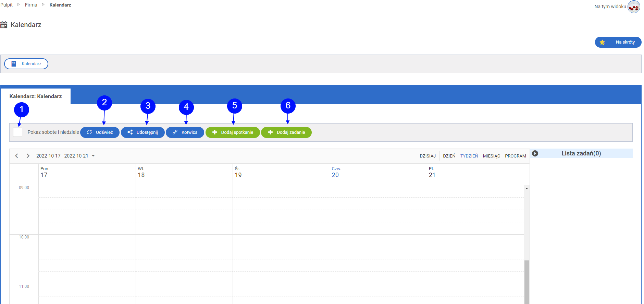Screen dimensions: 644x304
Task: Click Dodaj zadanie to add a task
Action: (x=286, y=132)
